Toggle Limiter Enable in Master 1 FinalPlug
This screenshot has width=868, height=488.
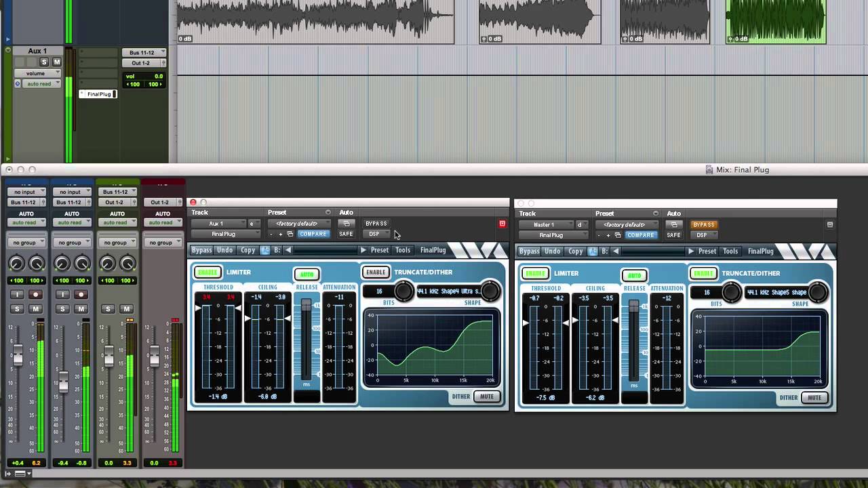point(535,274)
